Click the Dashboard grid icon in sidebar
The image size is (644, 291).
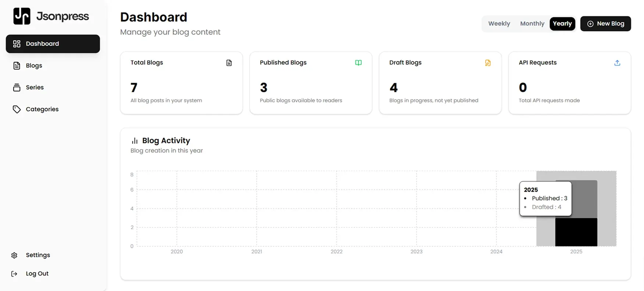click(x=17, y=44)
